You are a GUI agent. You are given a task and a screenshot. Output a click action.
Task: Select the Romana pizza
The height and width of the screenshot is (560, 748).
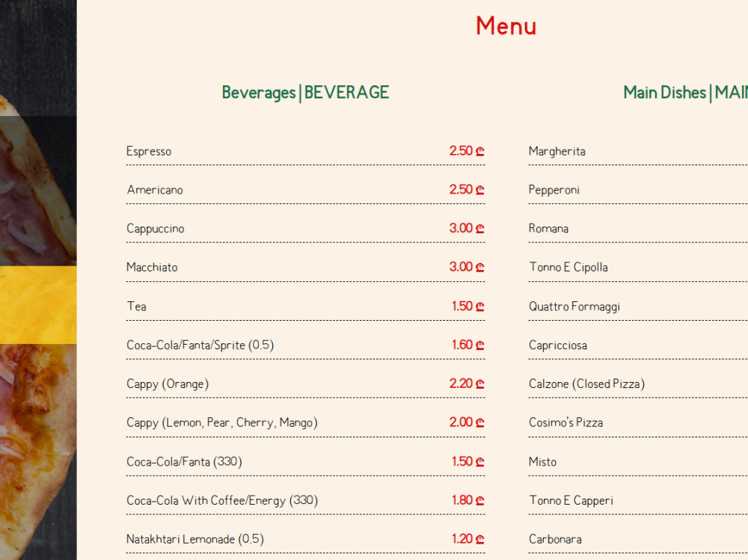click(548, 229)
